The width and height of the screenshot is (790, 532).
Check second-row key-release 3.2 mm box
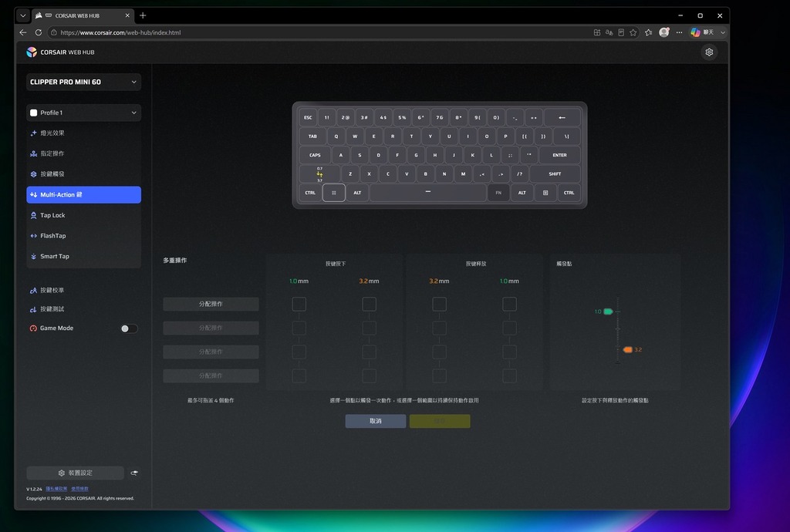(x=439, y=328)
